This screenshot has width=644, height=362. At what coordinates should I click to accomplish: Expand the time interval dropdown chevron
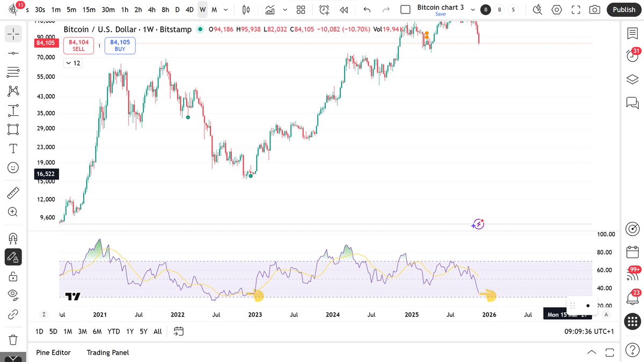tap(226, 10)
